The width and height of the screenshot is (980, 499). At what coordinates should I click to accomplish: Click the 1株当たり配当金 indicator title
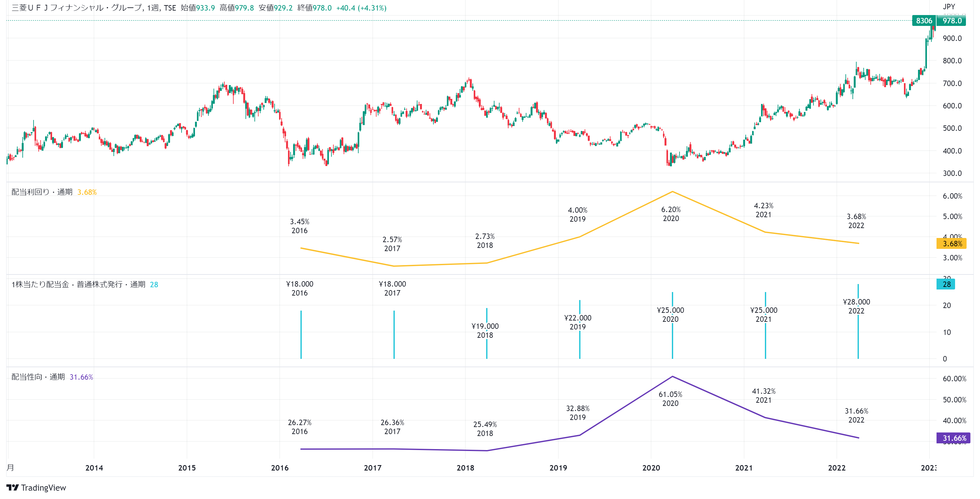point(78,284)
